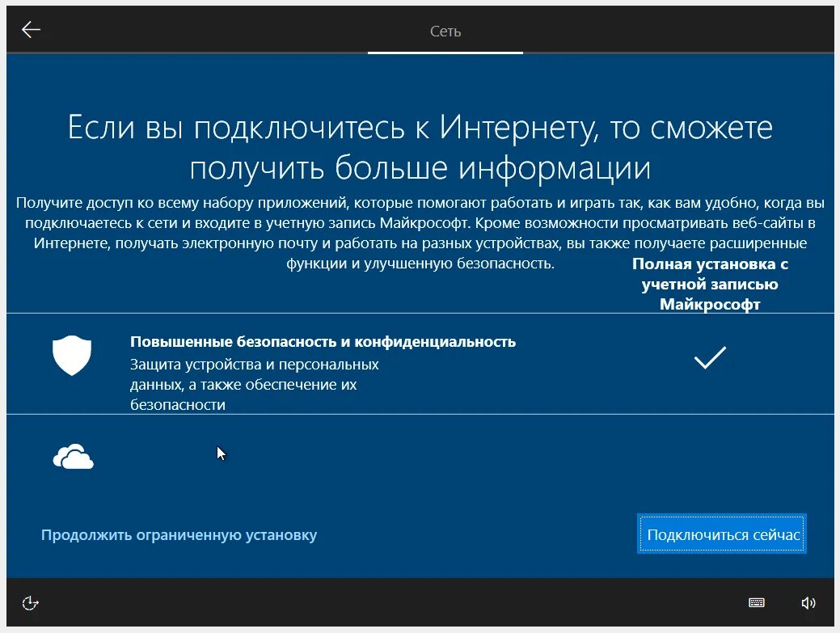Click the OneDrive cloud icon
Viewport: 840px width, 633px height.
pyautogui.click(x=74, y=456)
